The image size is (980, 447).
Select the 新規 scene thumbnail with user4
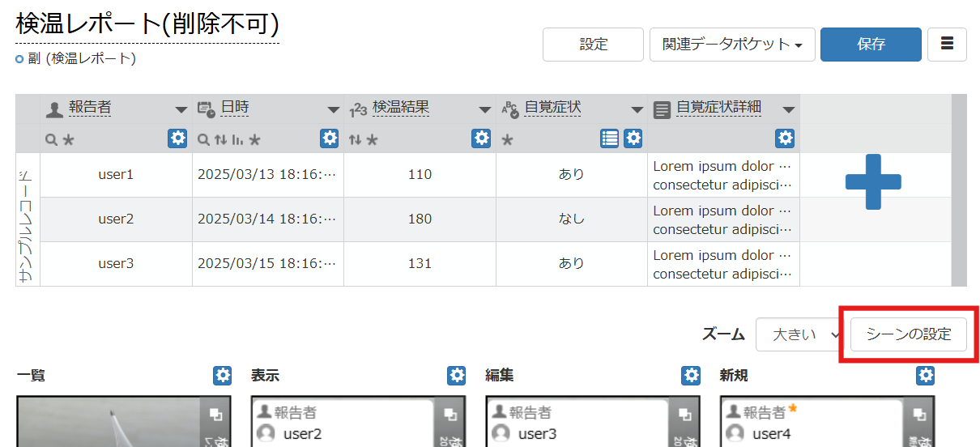pos(828,421)
